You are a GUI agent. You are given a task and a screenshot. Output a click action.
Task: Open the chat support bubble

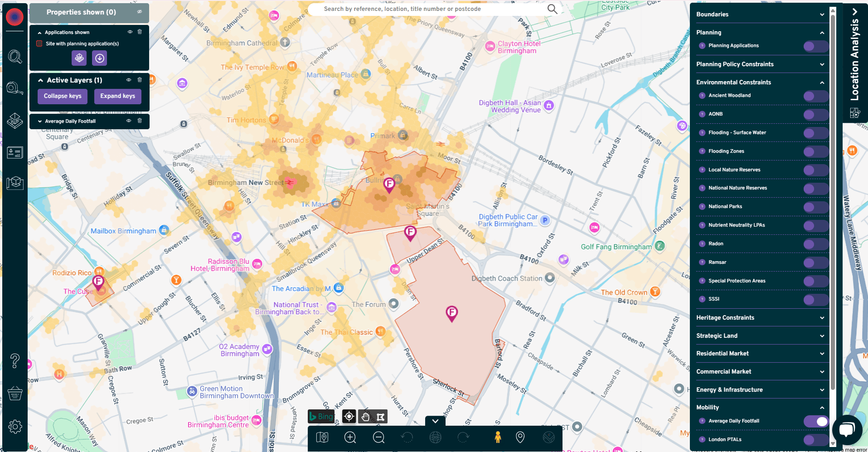[847, 429]
